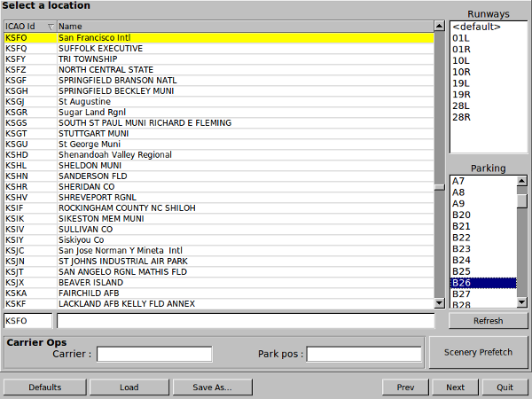Pick parking spot B26
The width and height of the screenshot is (532, 399).
(482, 283)
